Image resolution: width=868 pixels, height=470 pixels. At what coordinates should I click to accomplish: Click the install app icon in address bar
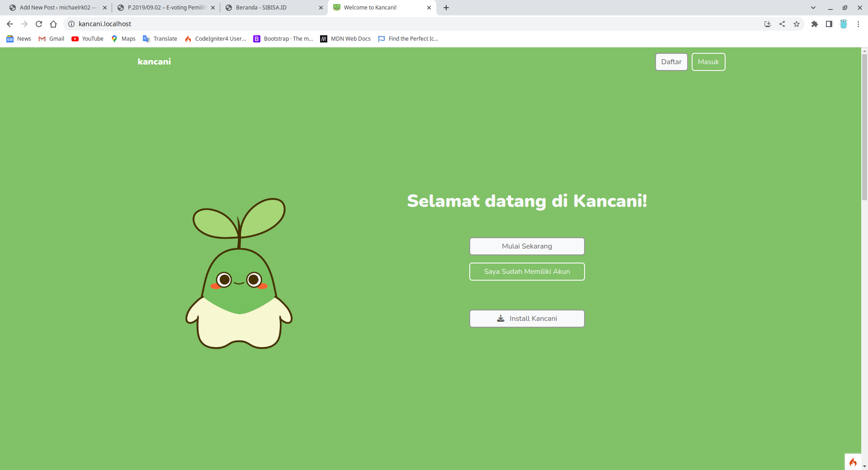767,24
